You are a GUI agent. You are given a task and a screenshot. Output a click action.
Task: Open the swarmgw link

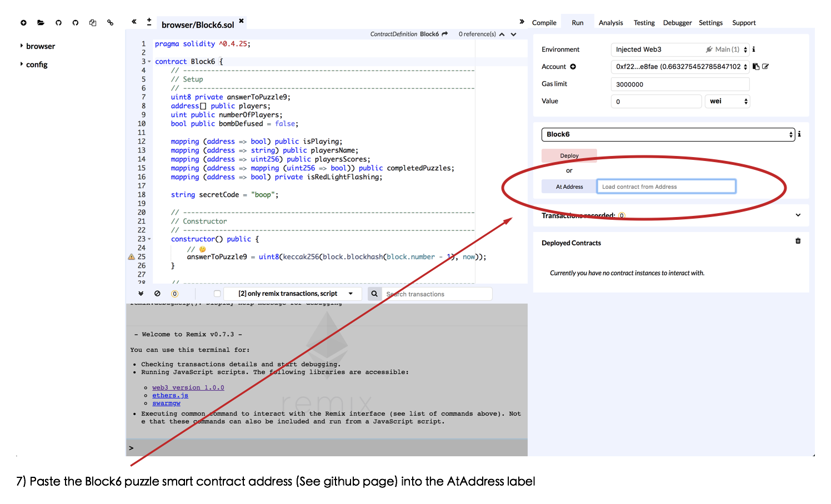(x=167, y=403)
